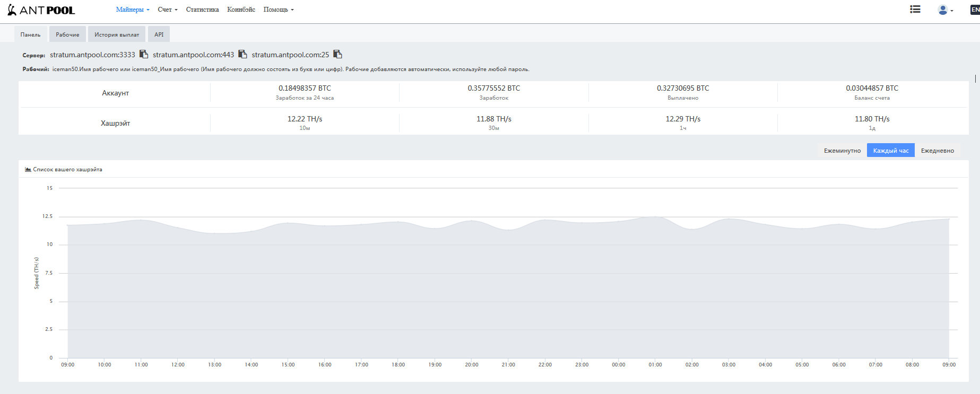Open the user account avatar menu
The image size is (980, 394).
(x=945, y=10)
